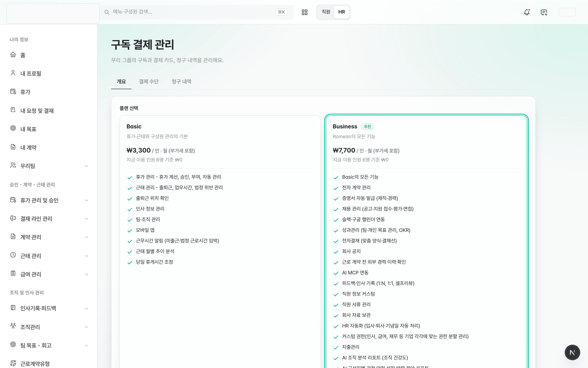588x368 pixels.
Task: Click the 내 계약 document icon
Action: click(13, 147)
